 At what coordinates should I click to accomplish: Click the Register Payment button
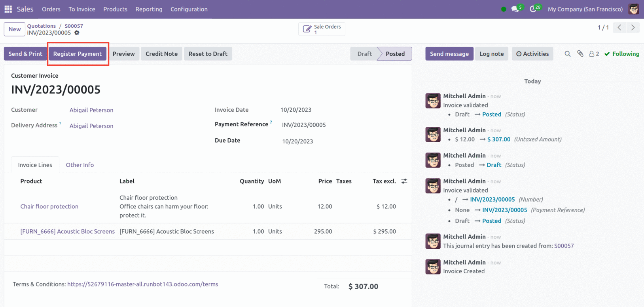78,54
